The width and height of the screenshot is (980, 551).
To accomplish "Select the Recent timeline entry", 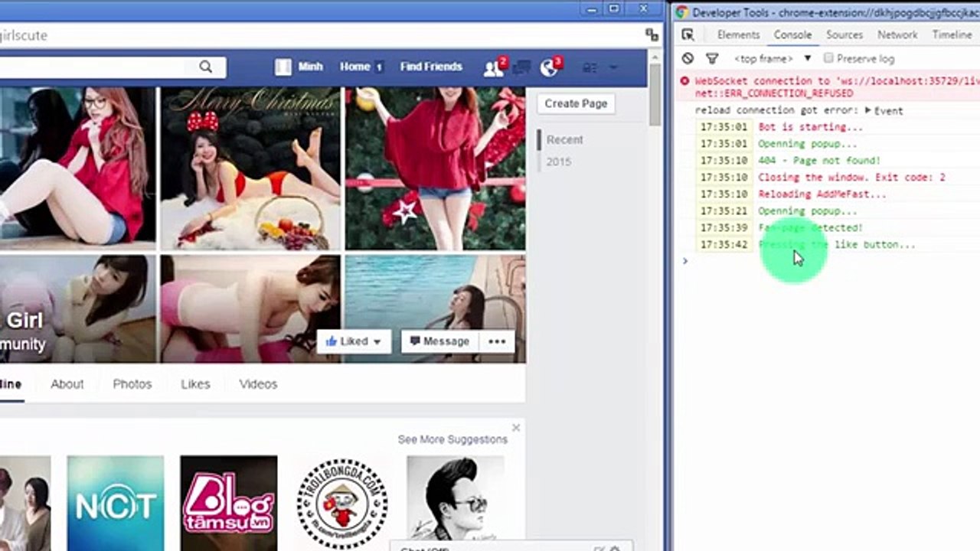I will (x=565, y=139).
